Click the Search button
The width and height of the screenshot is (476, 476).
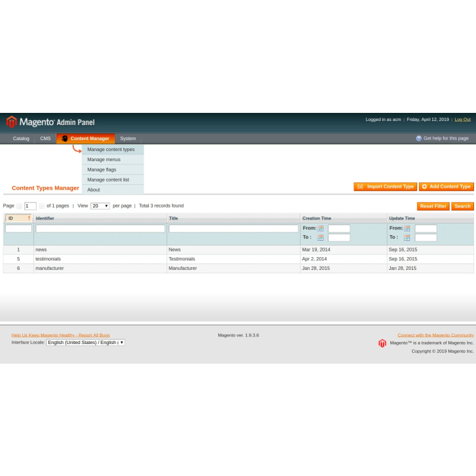pyautogui.click(x=462, y=206)
